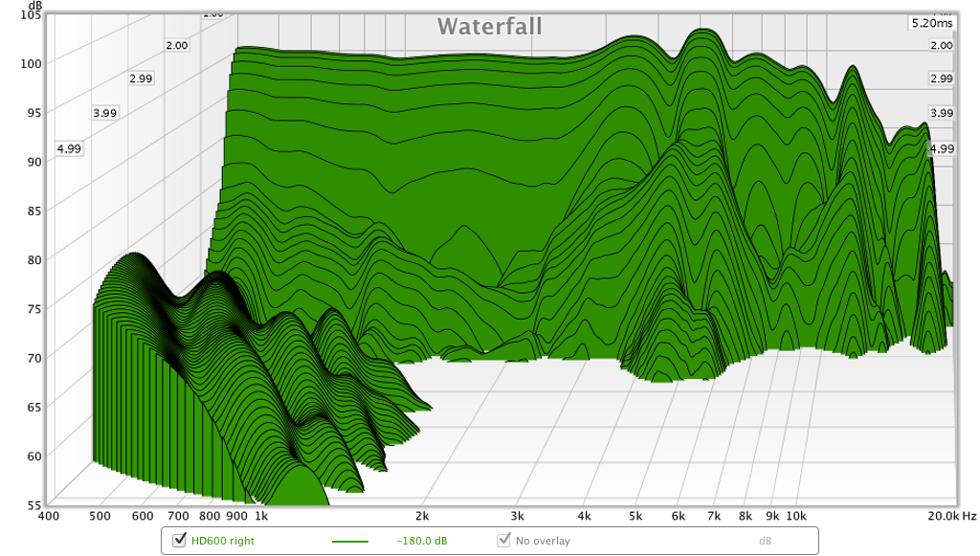Screen dimensions: 980x556
Task: Click the left 3.99 time axis label
Action: pos(105,113)
